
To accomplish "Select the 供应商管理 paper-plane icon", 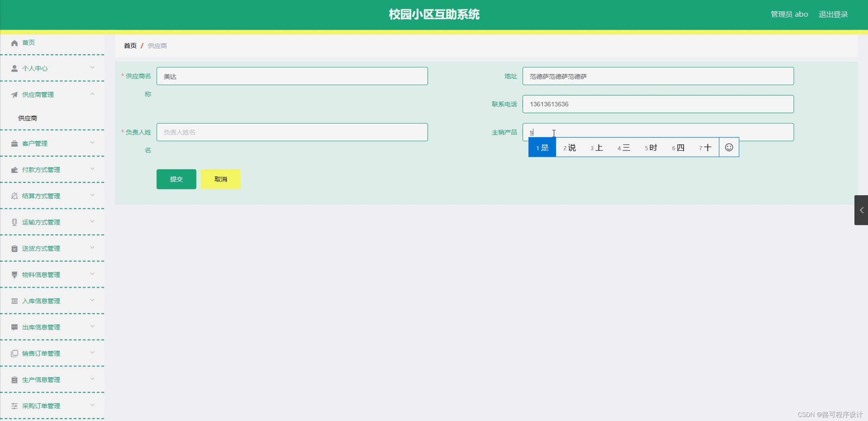I will [x=14, y=94].
